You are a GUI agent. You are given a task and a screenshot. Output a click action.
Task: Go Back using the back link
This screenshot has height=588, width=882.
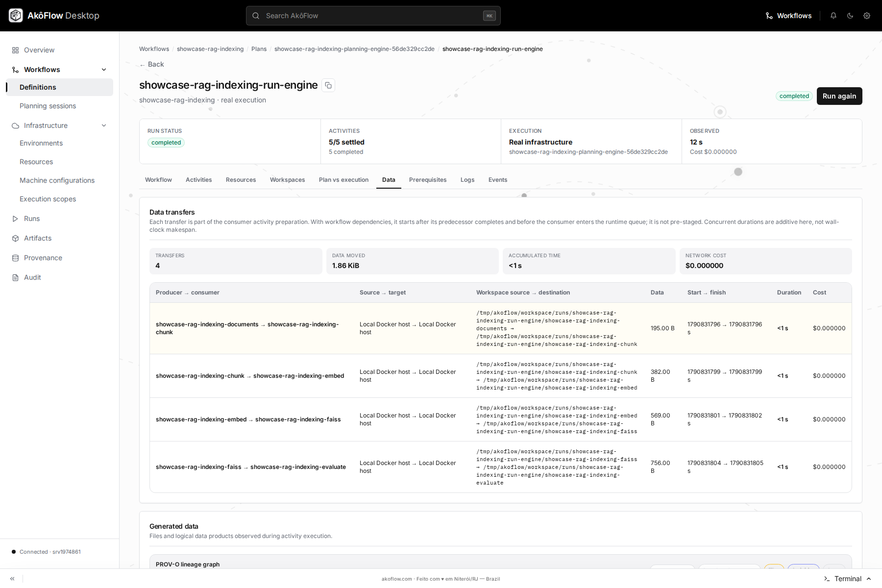[152, 64]
